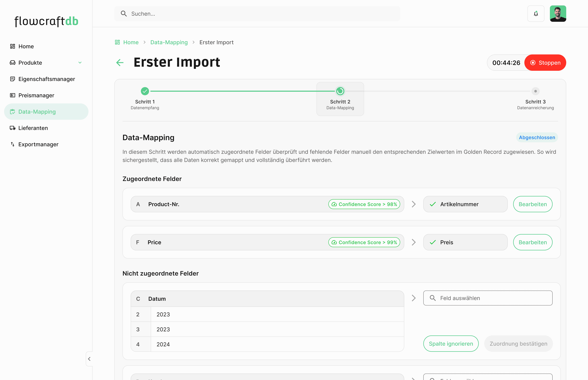The image size is (588, 380).
Task: Toggle the checkmark next to Artikelnummer
Action: (x=432, y=204)
